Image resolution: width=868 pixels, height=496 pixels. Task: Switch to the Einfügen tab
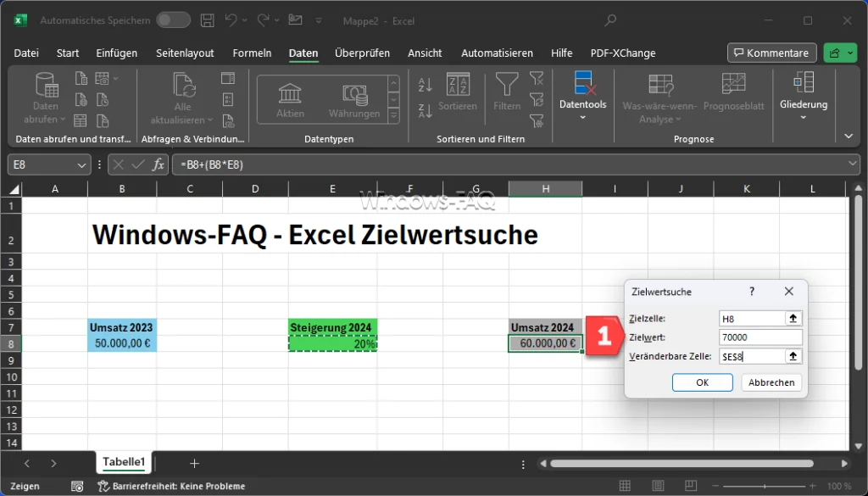[117, 53]
